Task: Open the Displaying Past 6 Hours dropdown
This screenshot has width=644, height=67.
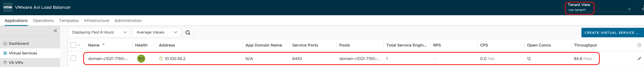Action: point(99,32)
